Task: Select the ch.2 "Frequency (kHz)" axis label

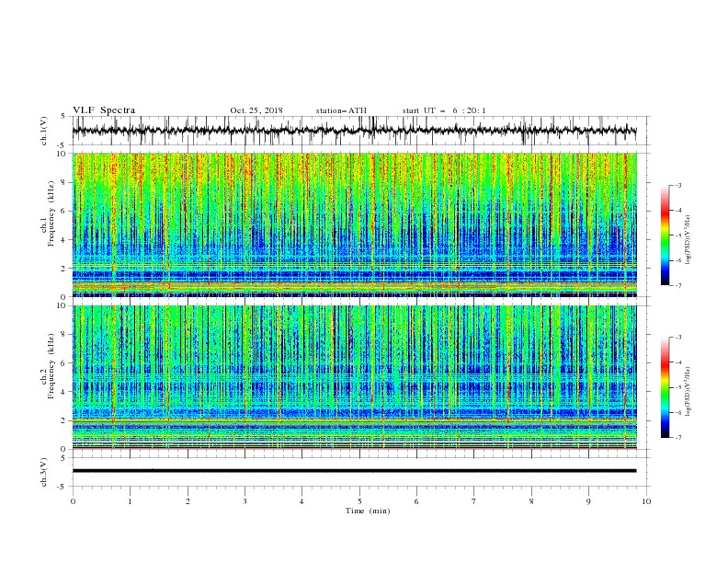Action: point(51,366)
